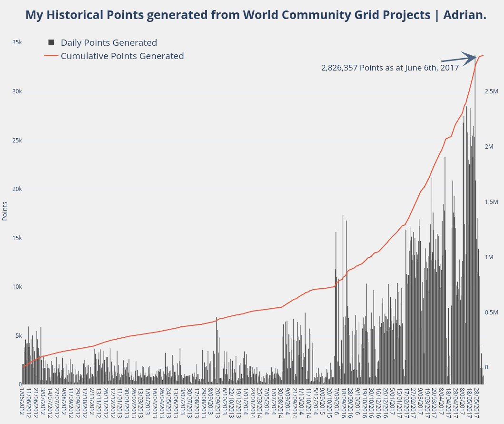The width and height of the screenshot is (504, 424).
Task: Click the 1.5M right axis tick label
Action: pyautogui.click(x=491, y=202)
